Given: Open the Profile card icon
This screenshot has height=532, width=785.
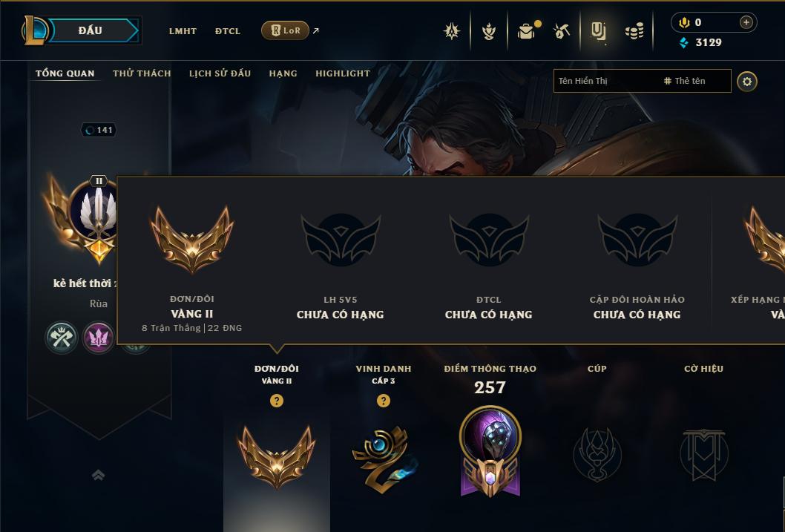Looking at the screenshot, I should (598, 31).
